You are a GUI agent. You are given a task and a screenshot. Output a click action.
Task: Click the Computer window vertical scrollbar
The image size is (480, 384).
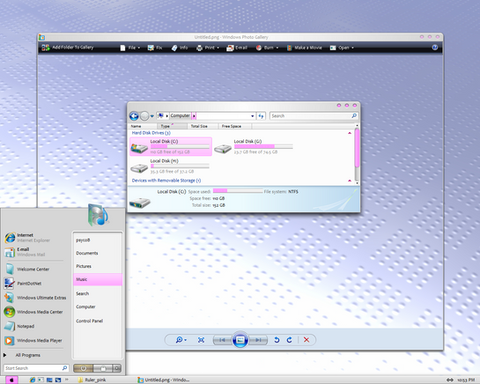click(357, 148)
